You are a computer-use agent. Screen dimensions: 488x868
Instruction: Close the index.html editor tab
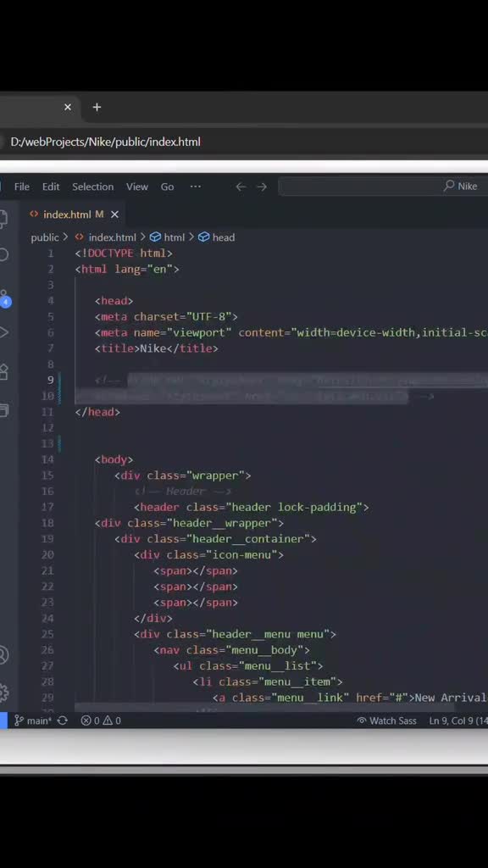click(x=114, y=214)
